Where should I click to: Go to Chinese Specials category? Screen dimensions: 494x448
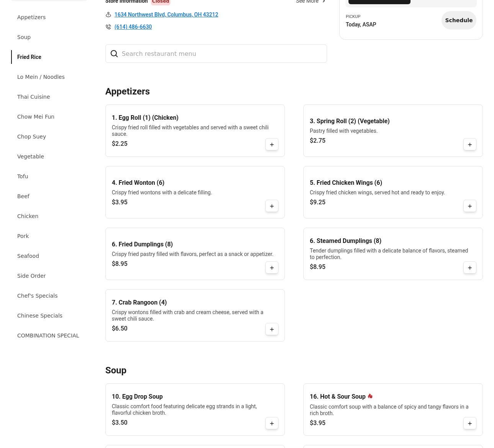pyautogui.click(x=40, y=316)
